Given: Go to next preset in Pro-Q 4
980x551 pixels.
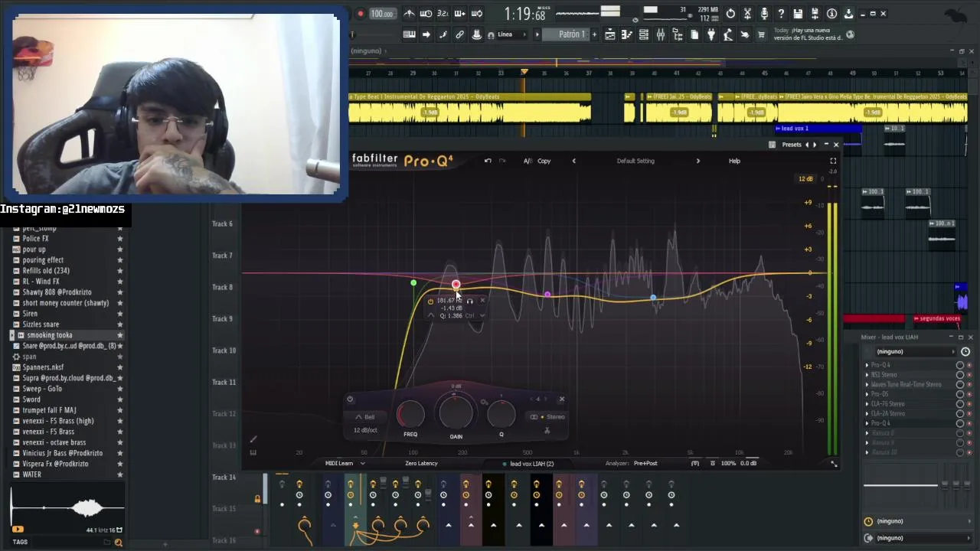Looking at the screenshot, I should tap(697, 161).
